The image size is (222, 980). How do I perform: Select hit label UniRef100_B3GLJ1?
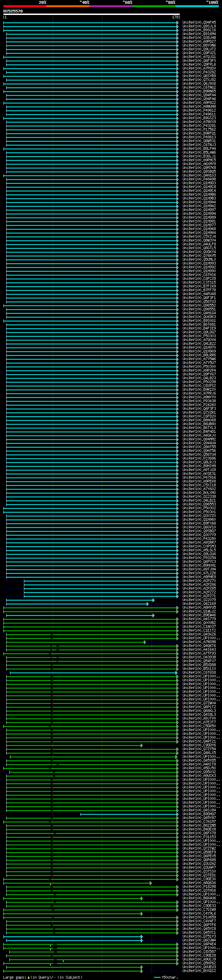(199, 156)
